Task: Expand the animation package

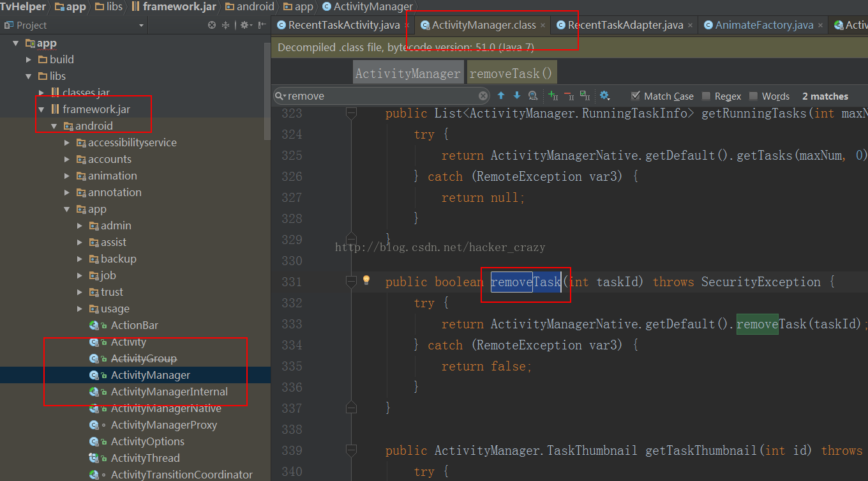Action: [67, 176]
